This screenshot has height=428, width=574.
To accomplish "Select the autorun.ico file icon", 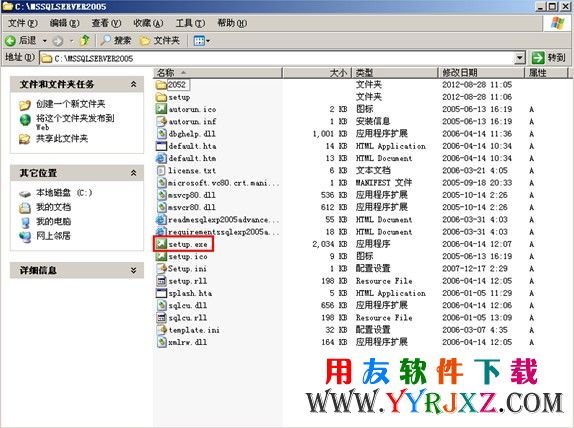I will (x=161, y=109).
